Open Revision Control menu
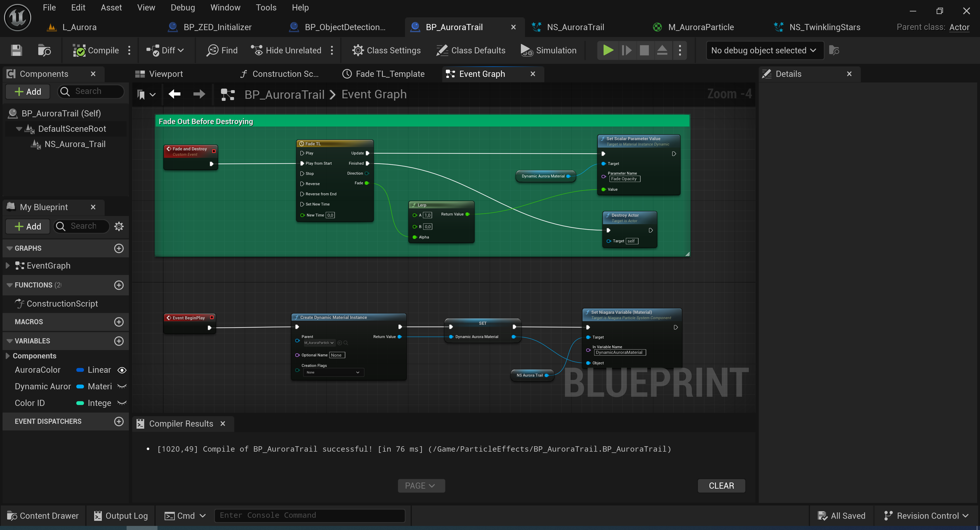Viewport: 980px width, 530px height. click(x=926, y=515)
